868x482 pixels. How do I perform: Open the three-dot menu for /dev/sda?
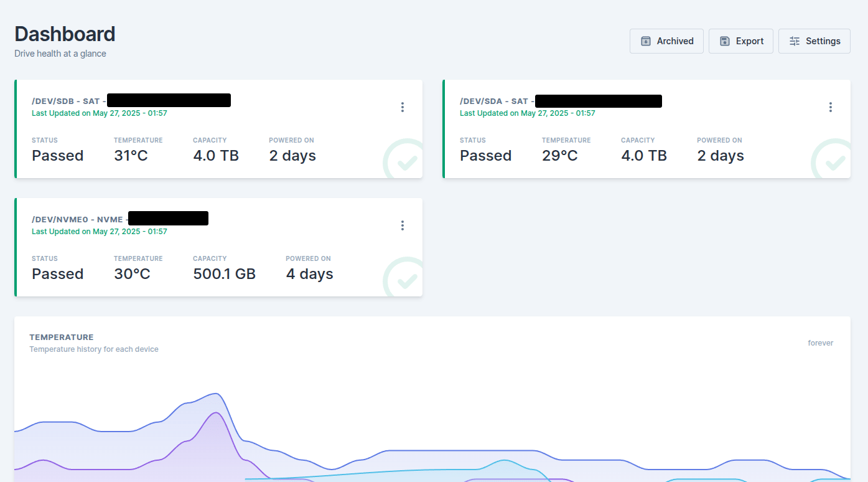(x=831, y=107)
